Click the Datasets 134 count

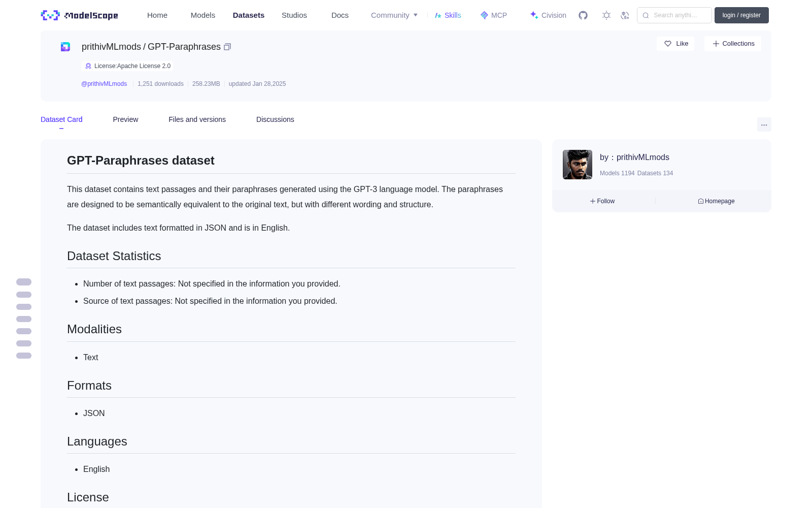click(x=655, y=173)
